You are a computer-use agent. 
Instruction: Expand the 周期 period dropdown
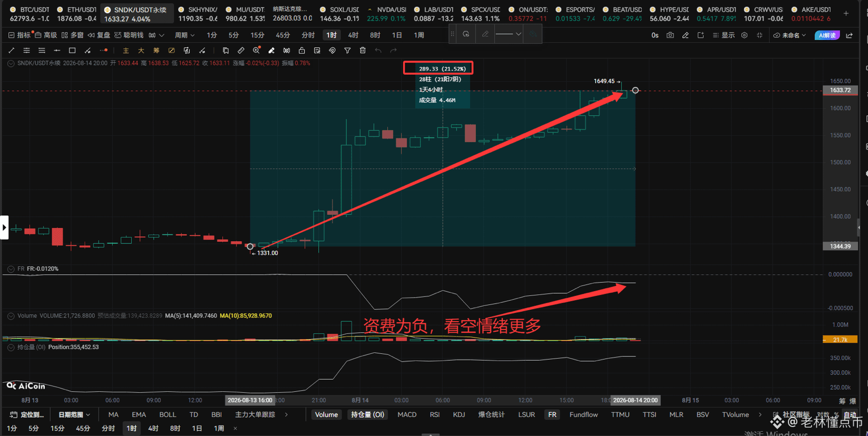(184, 35)
